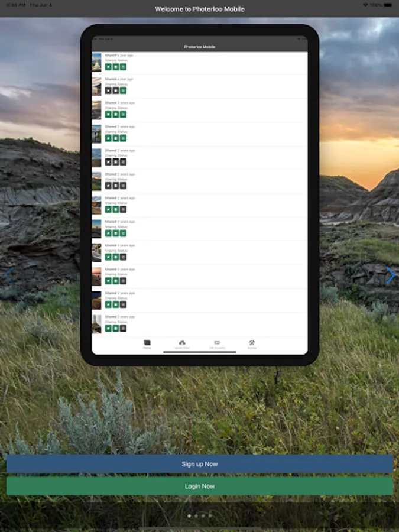Viewport: 399px width, 532px height.
Task: Open the pink sunset photo thumbnail
Action: click(96, 277)
